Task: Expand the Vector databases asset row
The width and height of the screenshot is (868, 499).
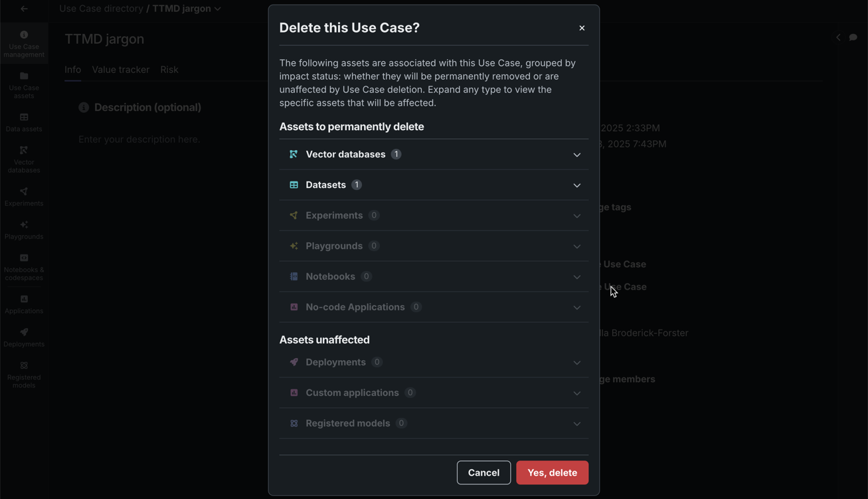Action: click(x=576, y=155)
